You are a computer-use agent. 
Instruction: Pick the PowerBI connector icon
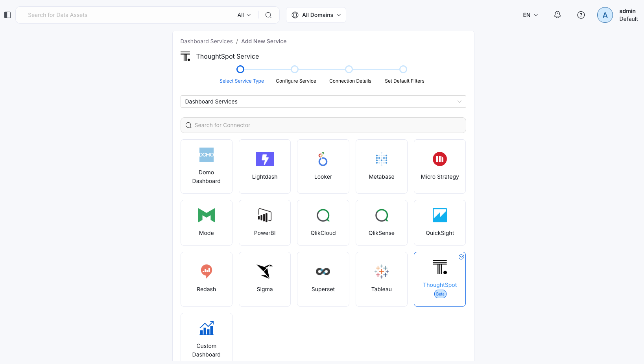click(264, 215)
